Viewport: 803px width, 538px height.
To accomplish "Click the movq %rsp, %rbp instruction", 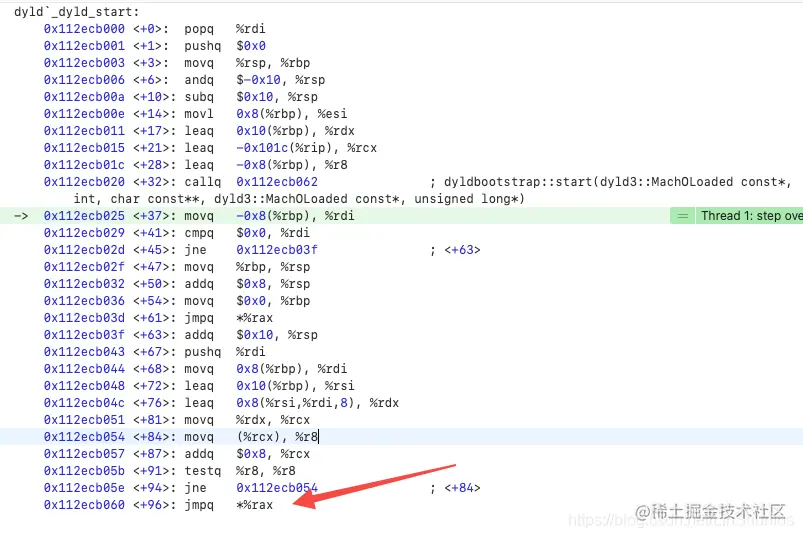I will point(247,63).
